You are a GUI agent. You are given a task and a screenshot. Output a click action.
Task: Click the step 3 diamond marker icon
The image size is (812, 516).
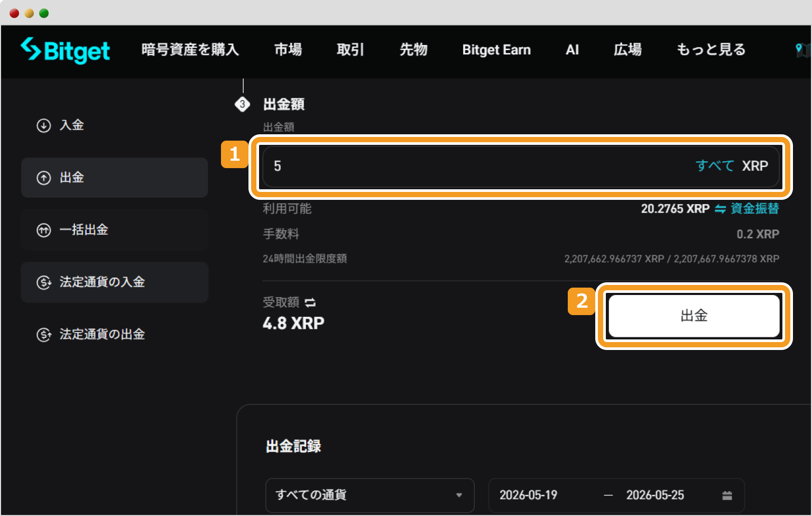tap(242, 104)
